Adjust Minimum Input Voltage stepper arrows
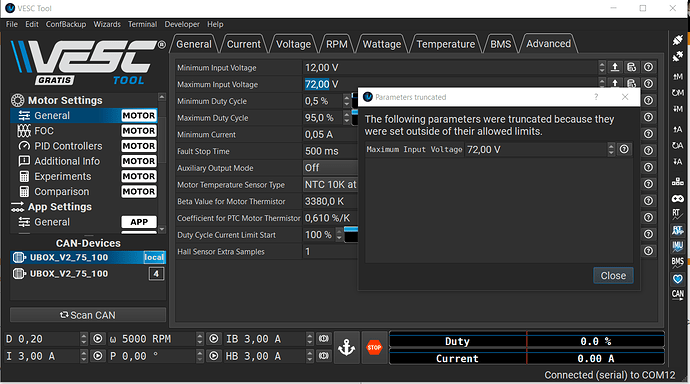 tap(602, 67)
